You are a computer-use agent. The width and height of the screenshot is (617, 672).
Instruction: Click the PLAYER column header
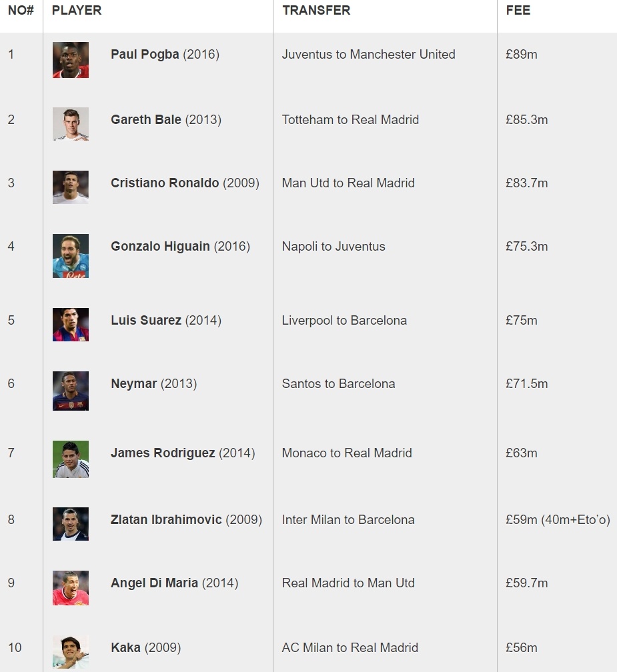77,11
